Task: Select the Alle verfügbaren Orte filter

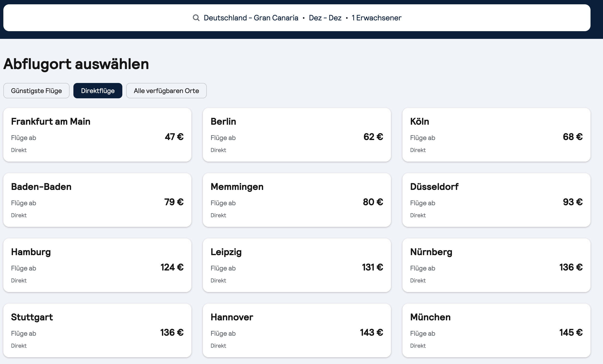Action: pos(166,91)
